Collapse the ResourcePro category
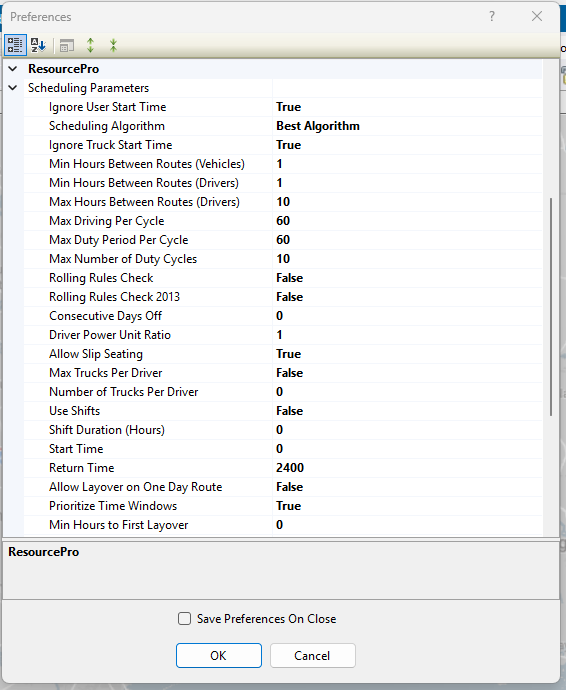Viewport: 566px width, 690px height. [13, 69]
